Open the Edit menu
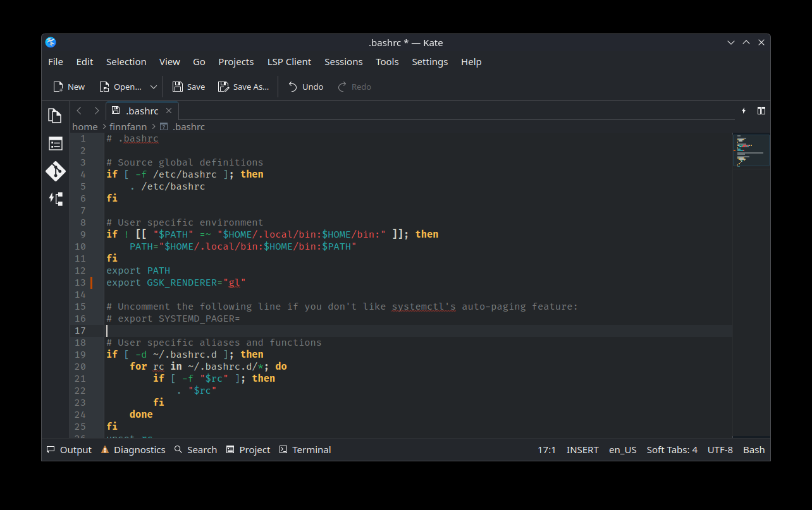812x510 pixels. coord(85,61)
